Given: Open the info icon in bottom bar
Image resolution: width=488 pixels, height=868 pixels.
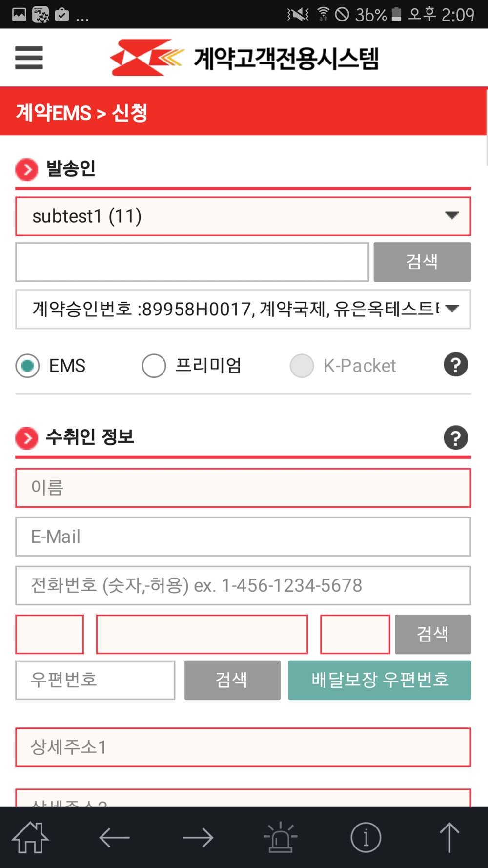Looking at the screenshot, I should click(x=366, y=837).
